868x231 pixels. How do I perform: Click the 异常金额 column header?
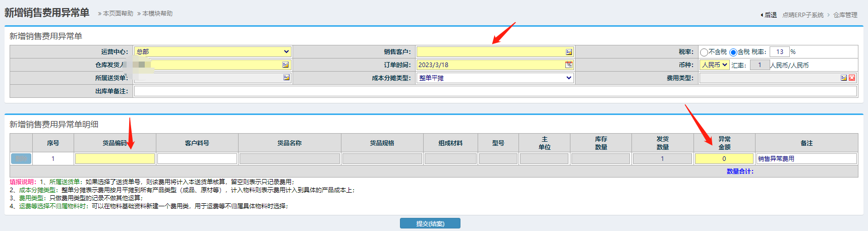724,143
